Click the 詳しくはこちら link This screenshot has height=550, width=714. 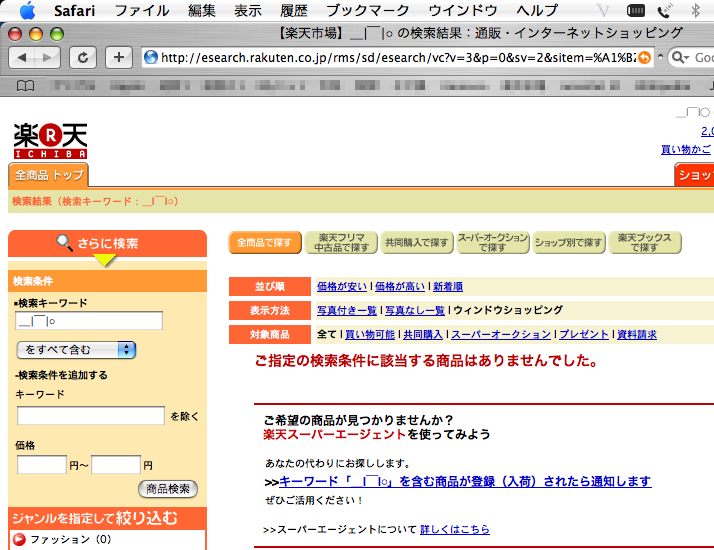454,530
